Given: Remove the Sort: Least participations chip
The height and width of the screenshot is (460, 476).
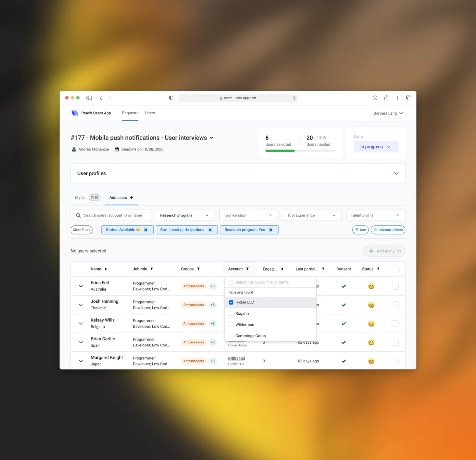Looking at the screenshot, I should click(x=210, y=230).
